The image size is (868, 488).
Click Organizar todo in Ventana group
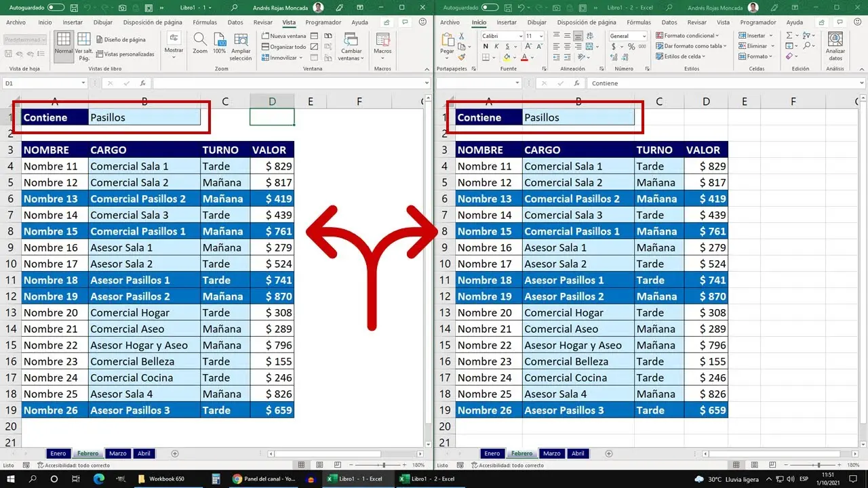point(283,47)
